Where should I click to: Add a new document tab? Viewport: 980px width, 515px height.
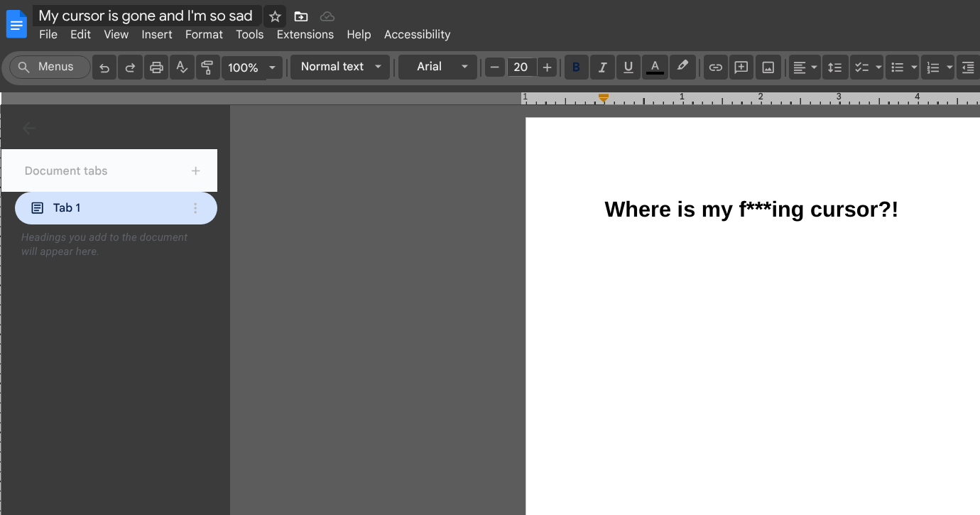195,170
